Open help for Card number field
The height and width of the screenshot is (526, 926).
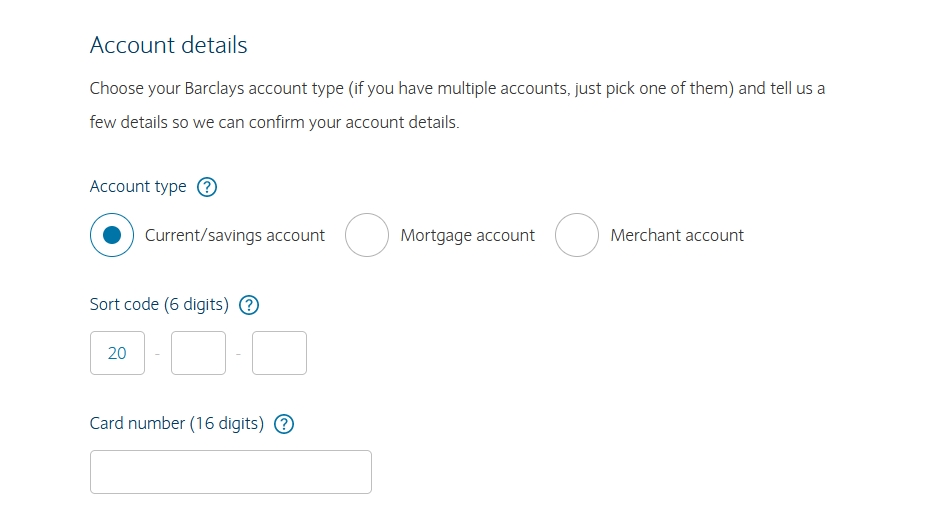(x=284, y=424)
